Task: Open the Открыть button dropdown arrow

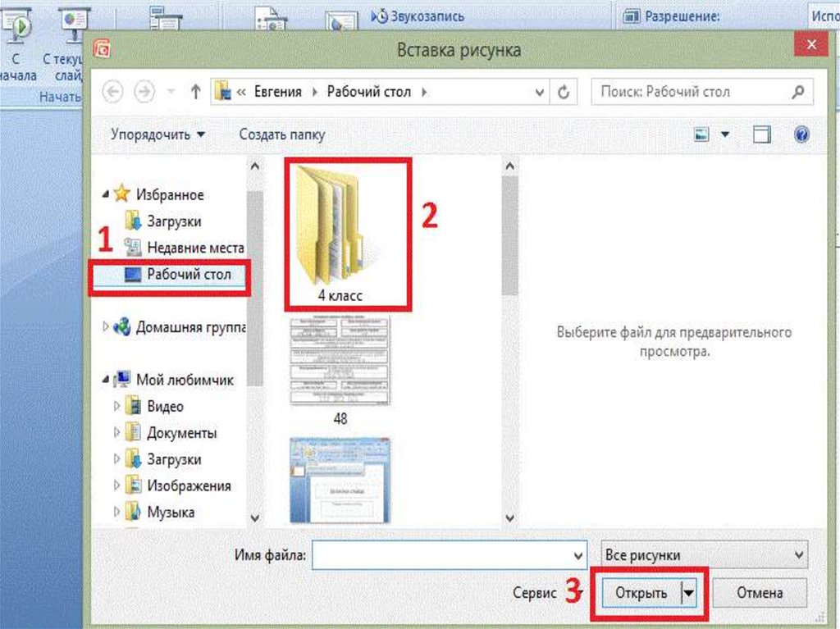Action: click(689, 593)
